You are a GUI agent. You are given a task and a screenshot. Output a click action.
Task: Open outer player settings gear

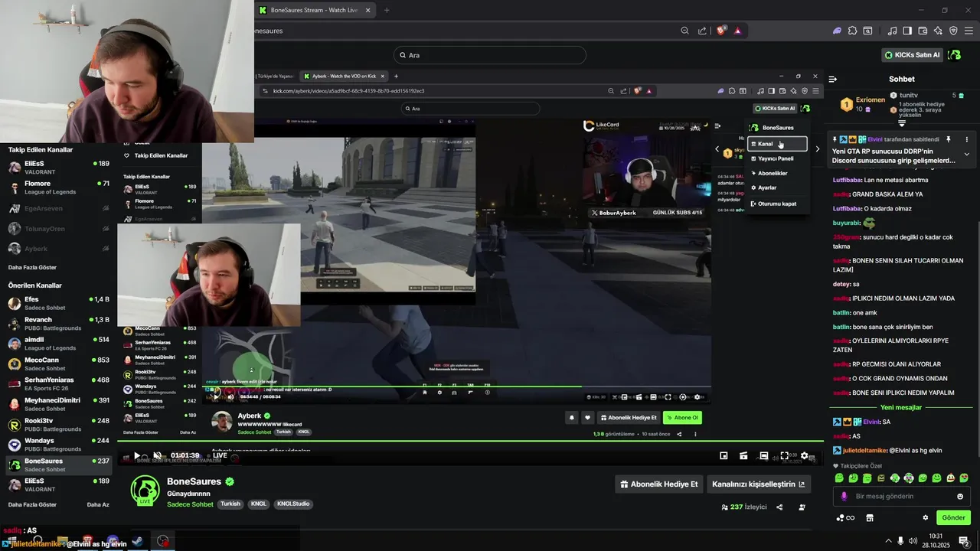804,455
